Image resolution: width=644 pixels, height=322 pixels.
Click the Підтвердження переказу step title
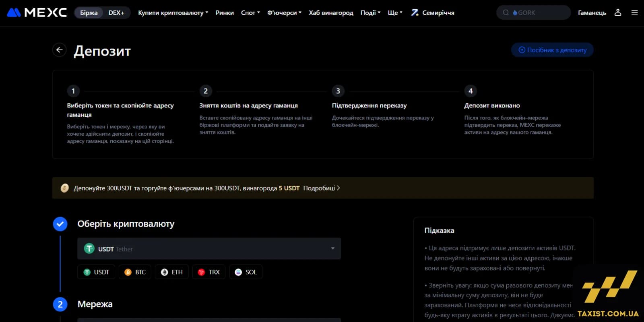pos(369,105)
